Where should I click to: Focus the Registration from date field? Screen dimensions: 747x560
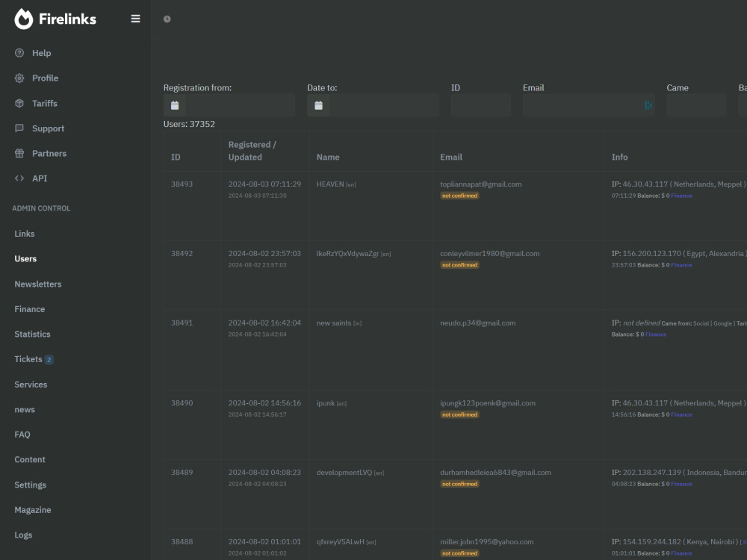[240, 105]
